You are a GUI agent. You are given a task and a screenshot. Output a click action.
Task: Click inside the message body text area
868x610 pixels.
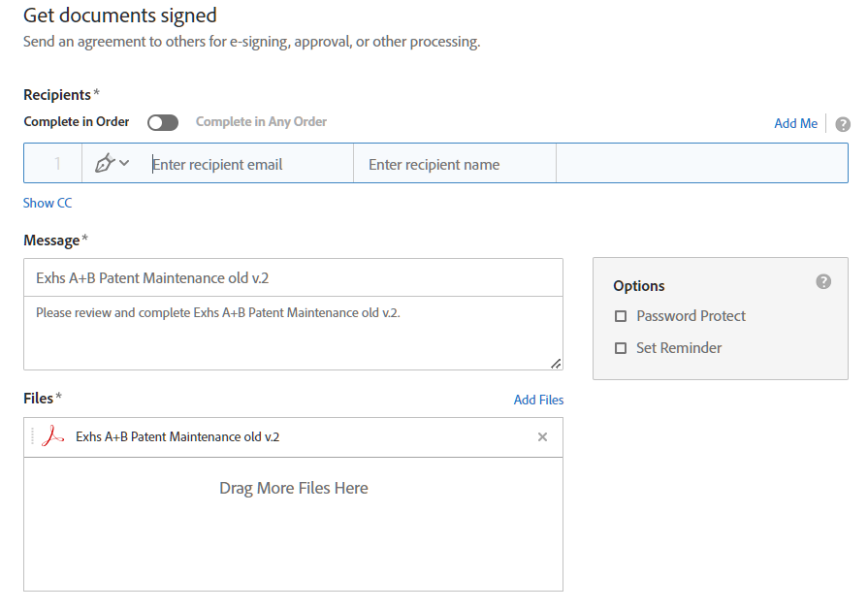coord(291,330)
